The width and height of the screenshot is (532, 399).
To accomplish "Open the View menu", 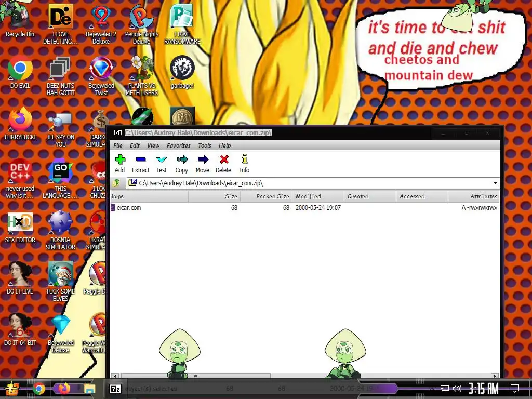I will click(153, 145).
